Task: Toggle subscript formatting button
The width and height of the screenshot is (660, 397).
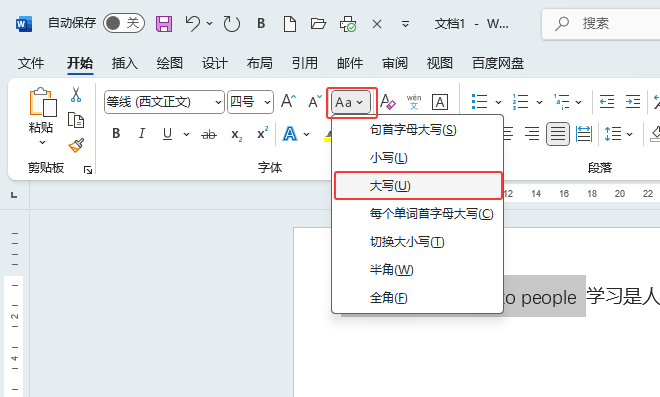Action: coord(237,135)
